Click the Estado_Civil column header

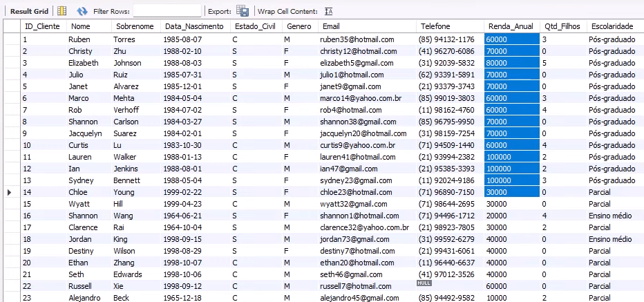point(256,26)
